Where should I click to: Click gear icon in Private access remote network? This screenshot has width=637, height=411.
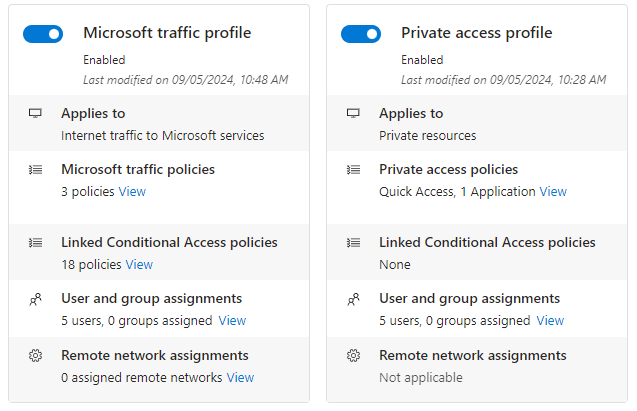coord(353,356)
